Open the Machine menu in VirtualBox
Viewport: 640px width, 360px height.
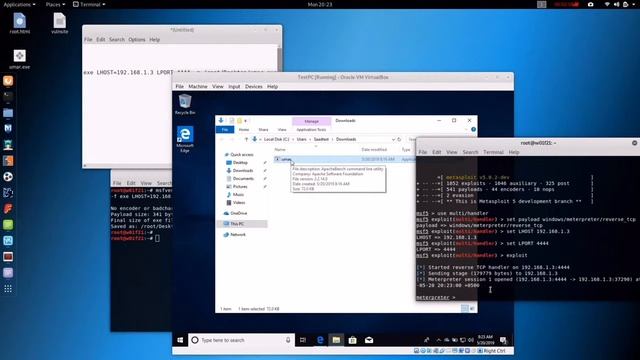[x=198, y=87]
